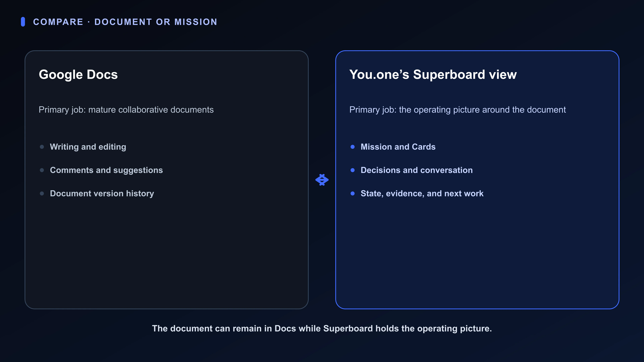Click the blue pill marker beside COMPARE
This screenshot has height=362, width=644.
pyautogui.click(x=23, y=22)
